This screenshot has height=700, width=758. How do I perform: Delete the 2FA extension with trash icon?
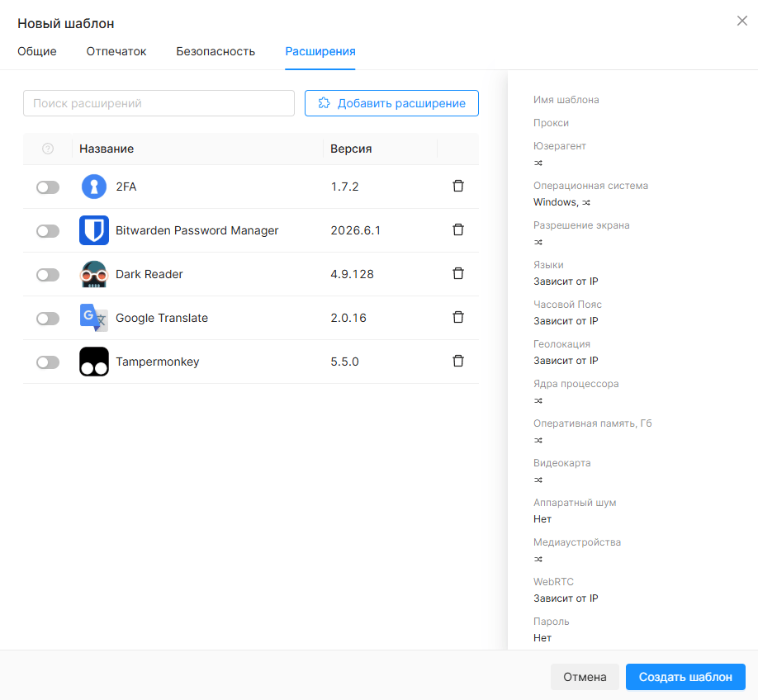tap(457, 186)
